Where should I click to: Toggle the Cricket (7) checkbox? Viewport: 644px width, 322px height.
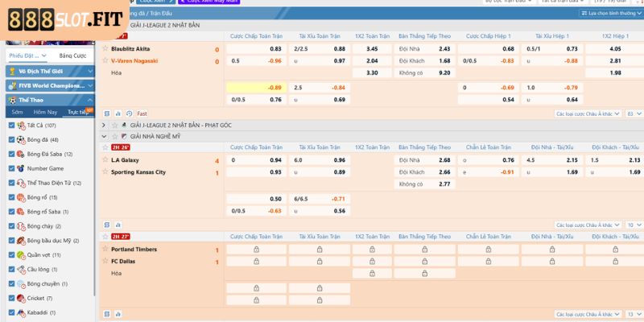point(10,298)
